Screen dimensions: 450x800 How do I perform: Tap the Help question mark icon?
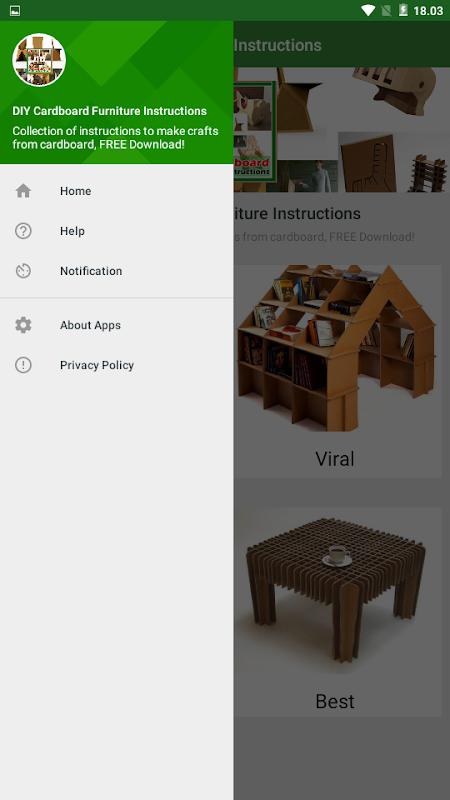point(23,231)
